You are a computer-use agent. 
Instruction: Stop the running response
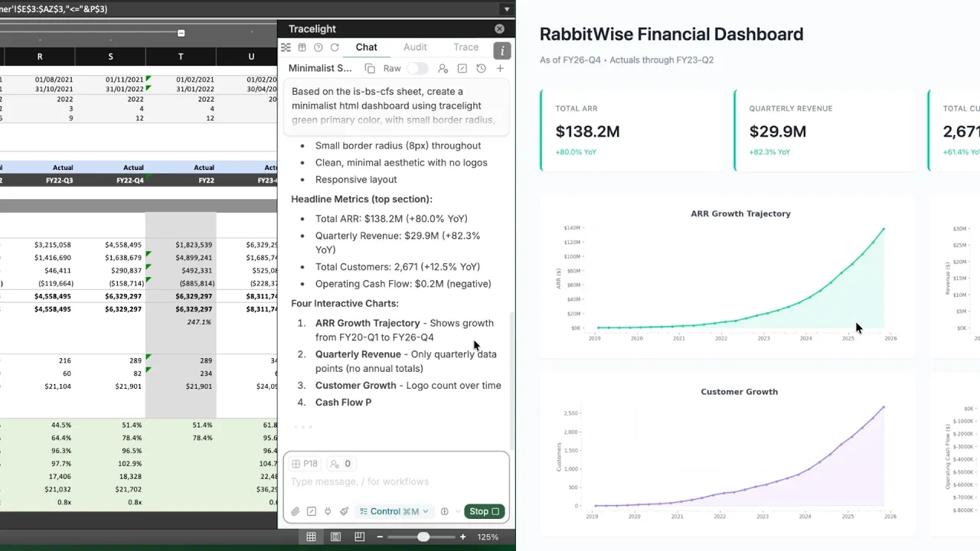coord(484,511)
